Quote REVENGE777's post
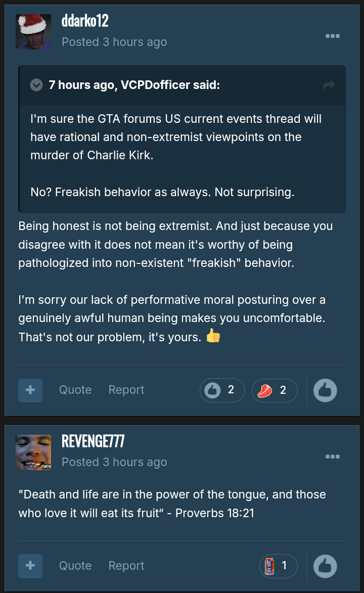 75,566
